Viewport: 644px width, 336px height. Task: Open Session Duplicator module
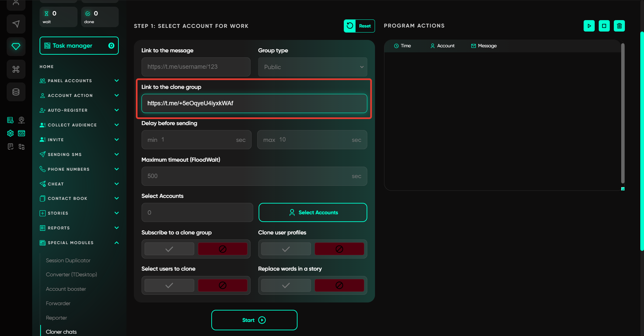pos(68,261)
